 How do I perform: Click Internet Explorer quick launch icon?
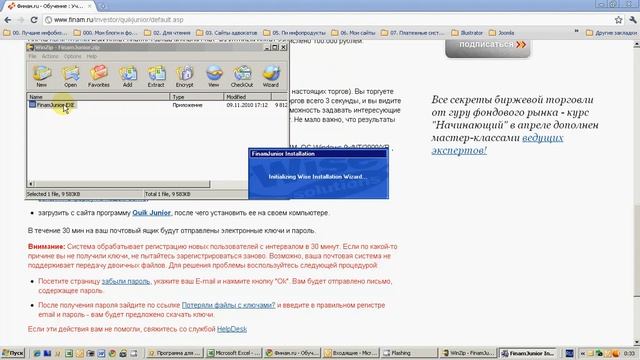point(36,353)
